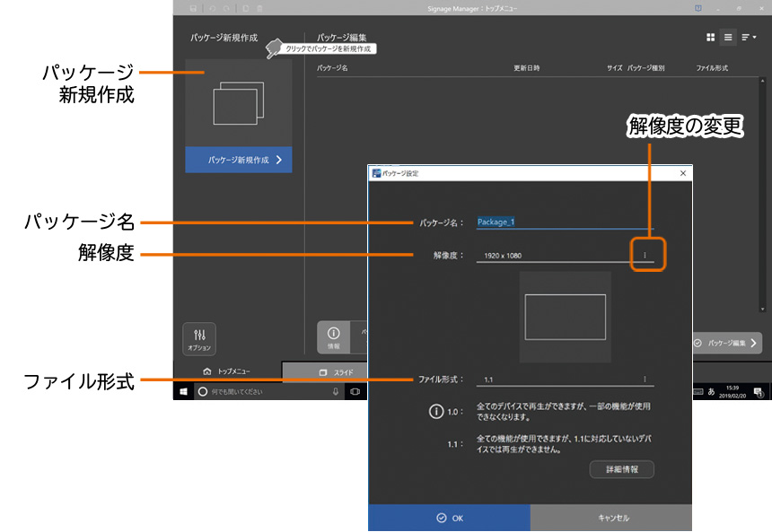Click the パッケージ編集 button
The image size is (772, 532).
[727, 343]
